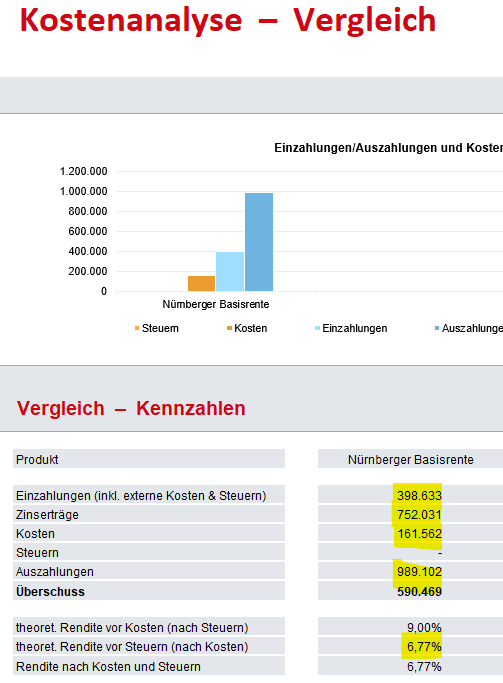Click the 400.000 axis value
The height and width of the screenshot is (683, 503).
click(88, 251)
